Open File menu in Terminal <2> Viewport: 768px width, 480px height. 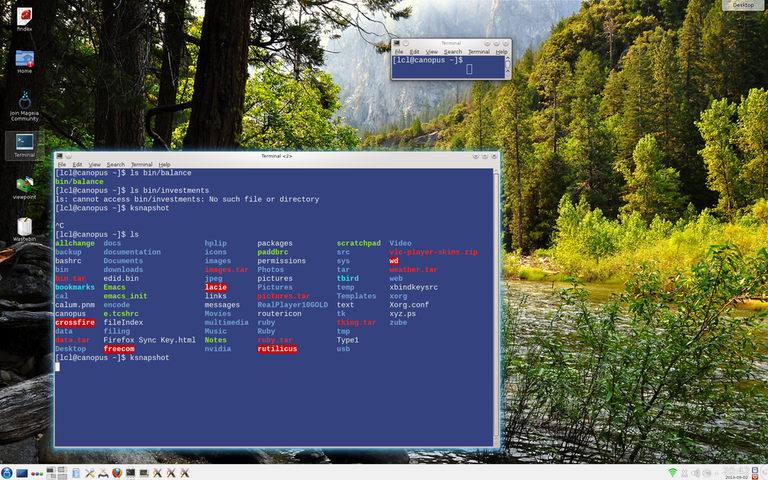click(62, 165)
